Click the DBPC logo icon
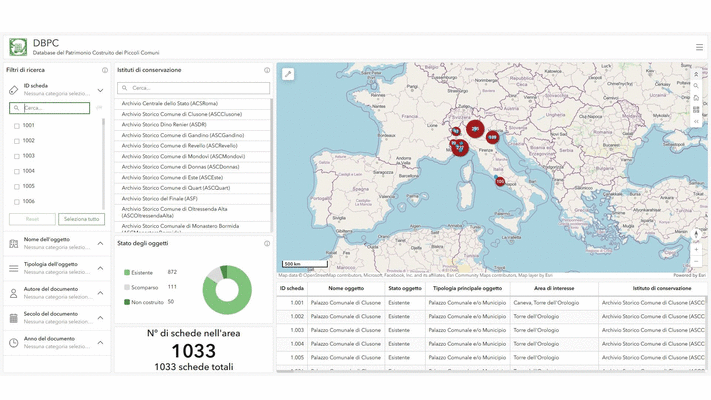 pyautogui.click(x=18, y=47)
